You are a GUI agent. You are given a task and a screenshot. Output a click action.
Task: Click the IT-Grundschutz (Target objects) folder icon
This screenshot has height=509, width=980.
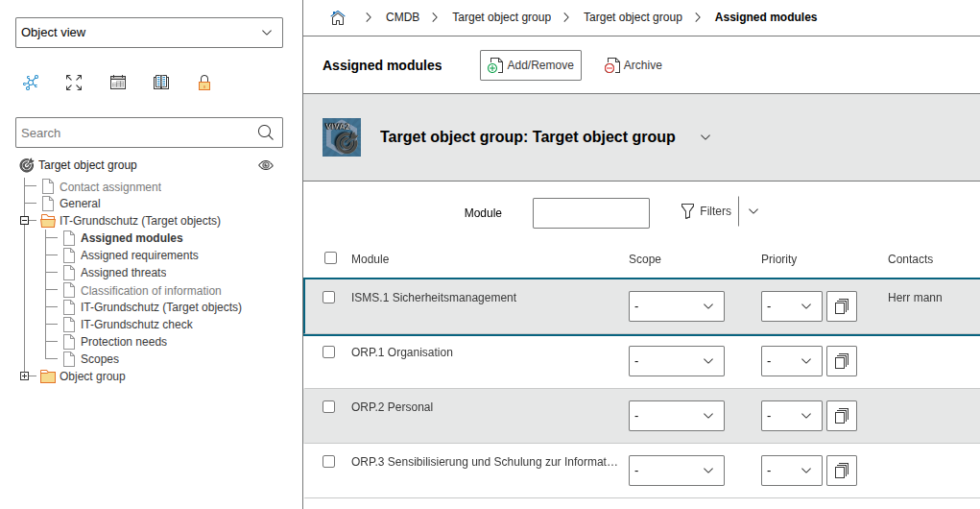coord(48,221)
